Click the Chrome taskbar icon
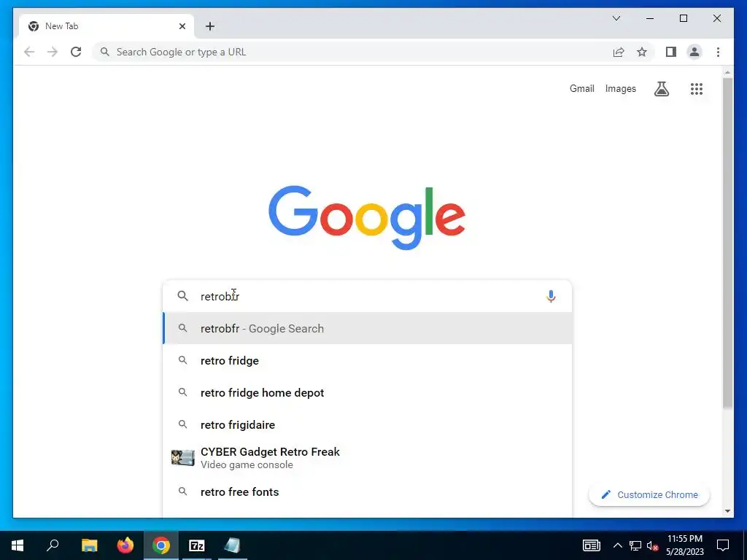Screen dimensions: 747x560 [161, 545]
